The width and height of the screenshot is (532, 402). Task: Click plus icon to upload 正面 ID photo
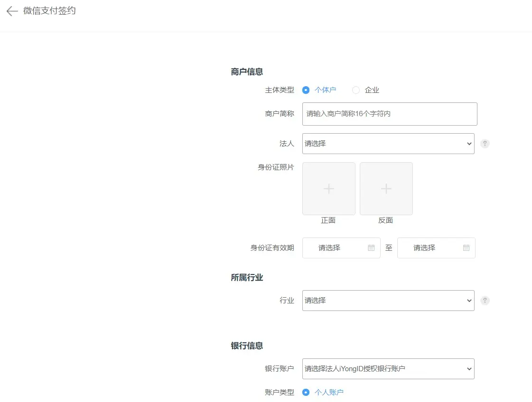pyautogui.click(x=328, y=189)
